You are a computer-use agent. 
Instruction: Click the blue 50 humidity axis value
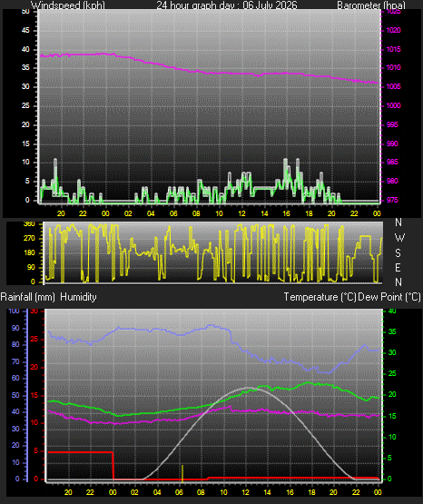pyautogui.click(x=15, y=395)
